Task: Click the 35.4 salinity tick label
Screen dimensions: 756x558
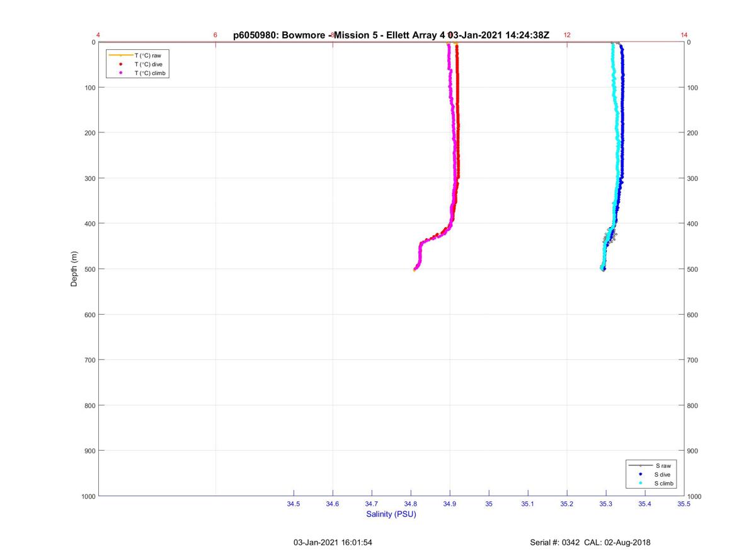Action: click(x=645, y=504)
